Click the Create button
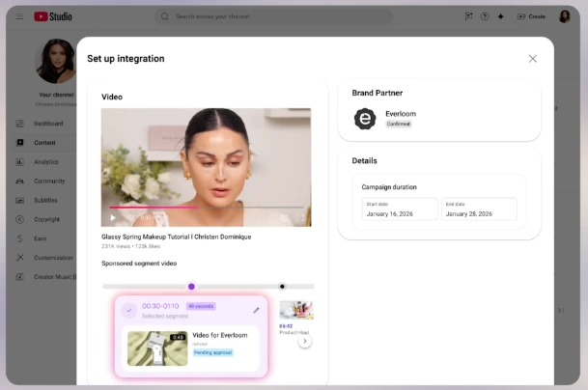This screenshot has height=390, width=588. [x=531, y=16]
